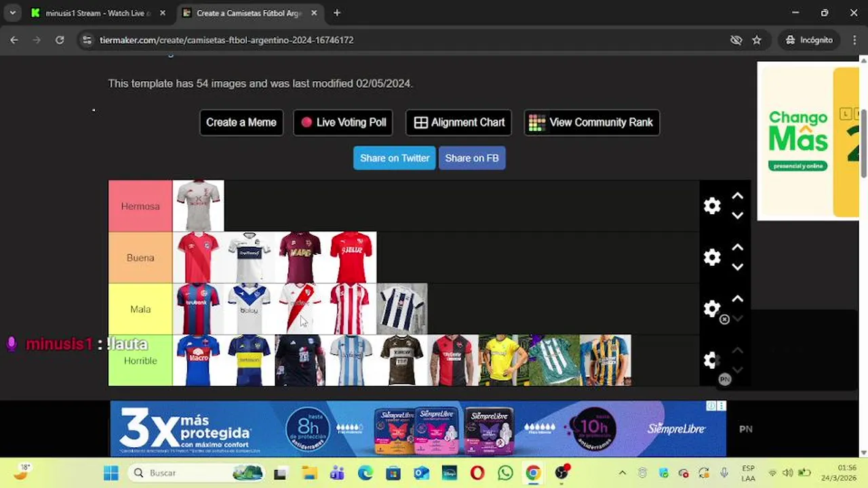This screenshot has width=868, height=488.
Task: Open the Alignment Chart option
Action: [x=459, y=123]
